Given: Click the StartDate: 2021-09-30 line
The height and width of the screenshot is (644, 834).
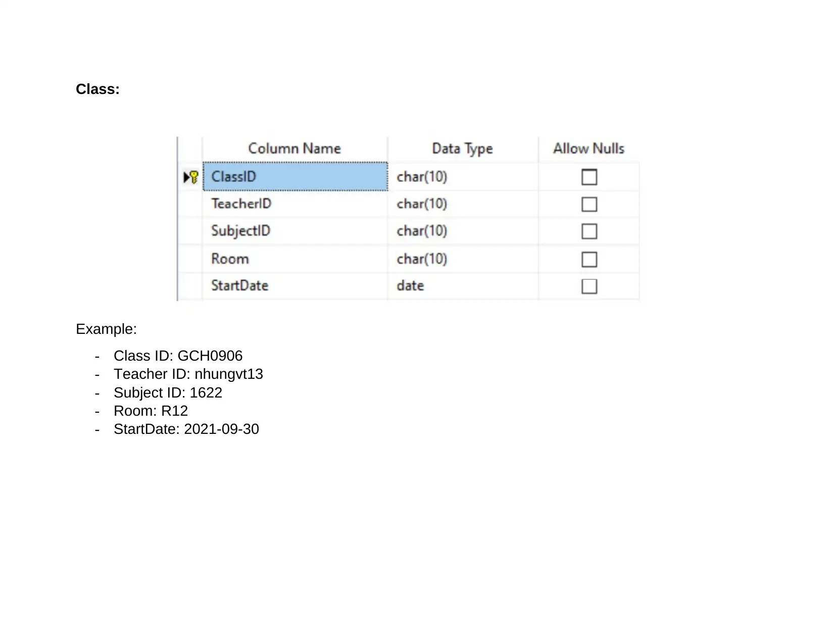Looking at the screenshot, I should (x=186, y=429).
